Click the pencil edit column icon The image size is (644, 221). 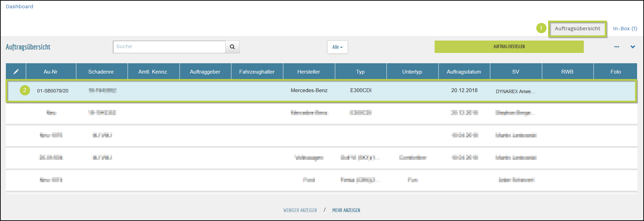16,71
